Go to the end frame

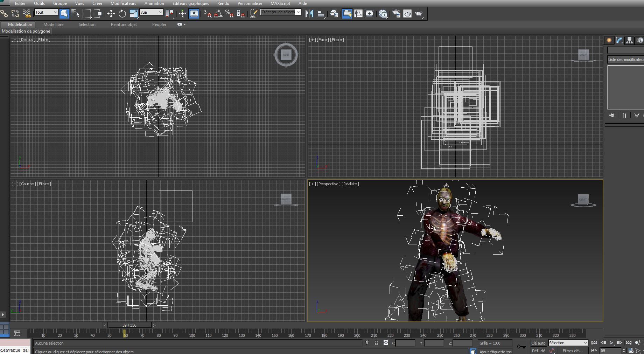point(628,343)
